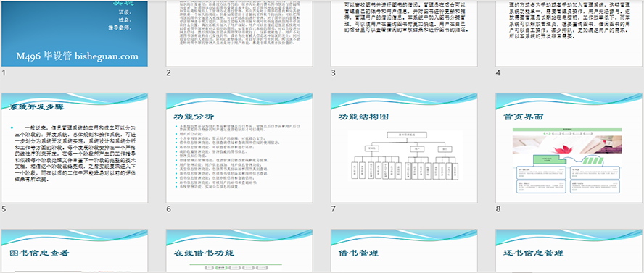Select slide titled 还书信息管理
Image resolution: width=644 pixels, height=273 pixels.
point(569,251)
